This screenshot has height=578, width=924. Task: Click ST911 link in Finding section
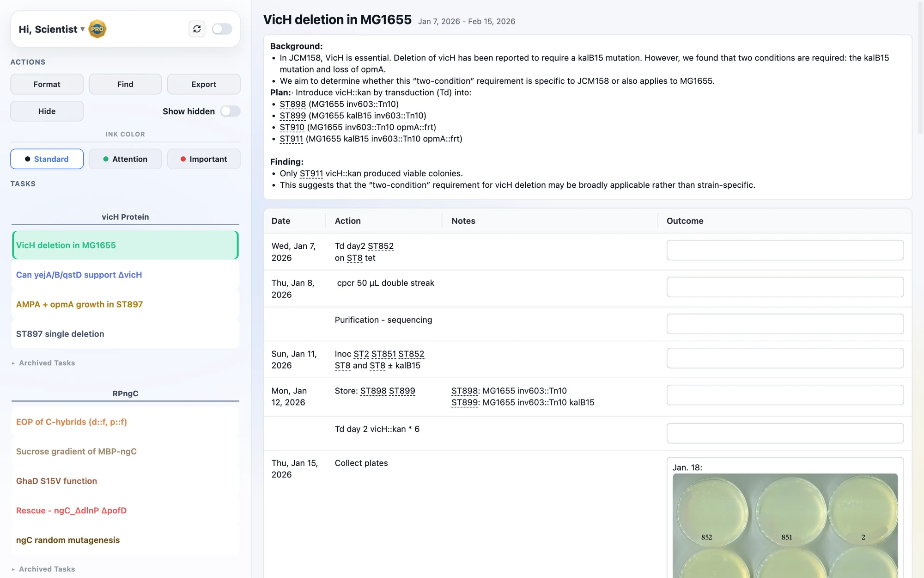[311, 173]
